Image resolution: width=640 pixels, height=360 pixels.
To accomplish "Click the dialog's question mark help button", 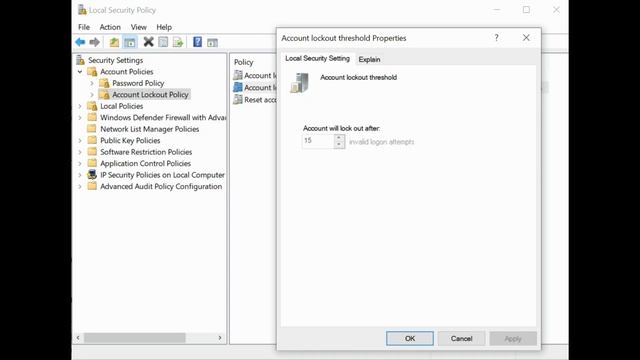I will 496,38.
